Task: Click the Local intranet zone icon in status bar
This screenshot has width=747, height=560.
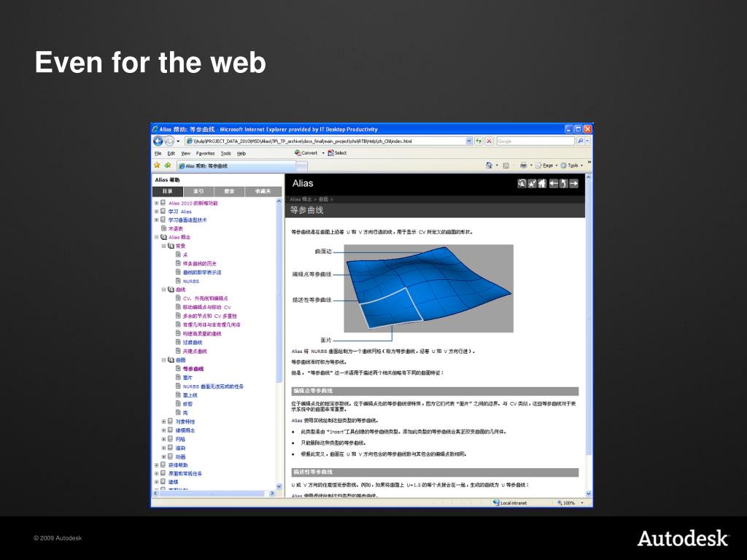Action: (x=496, y=502)
